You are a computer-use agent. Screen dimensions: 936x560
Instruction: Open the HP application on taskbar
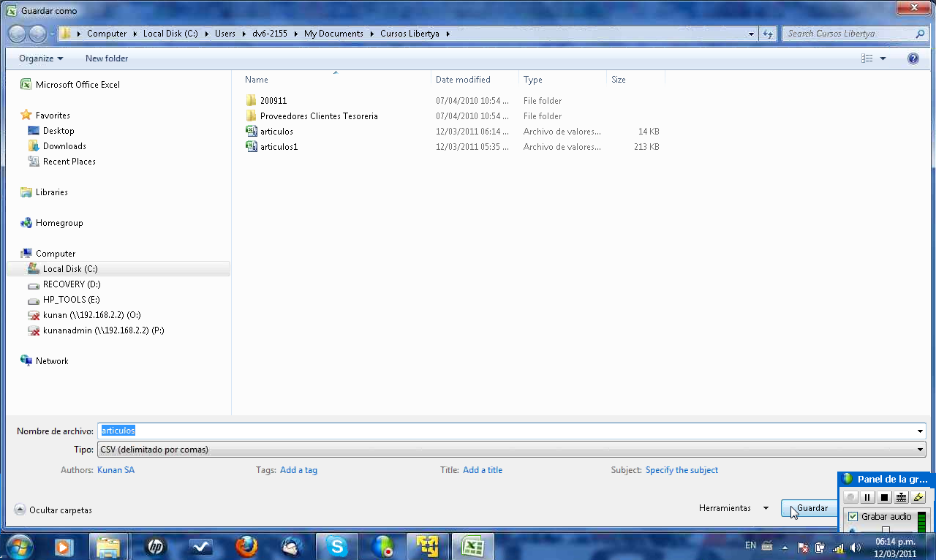point(155,546)
